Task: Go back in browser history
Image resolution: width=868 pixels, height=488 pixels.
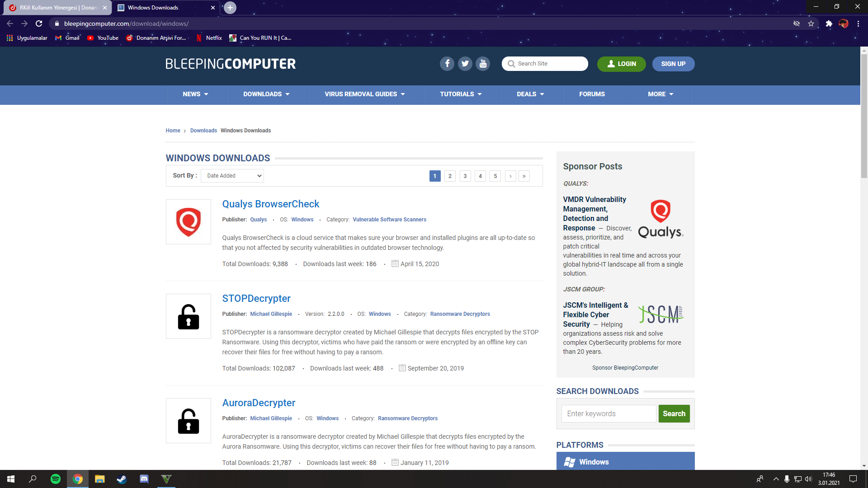Action: point(10,23)
